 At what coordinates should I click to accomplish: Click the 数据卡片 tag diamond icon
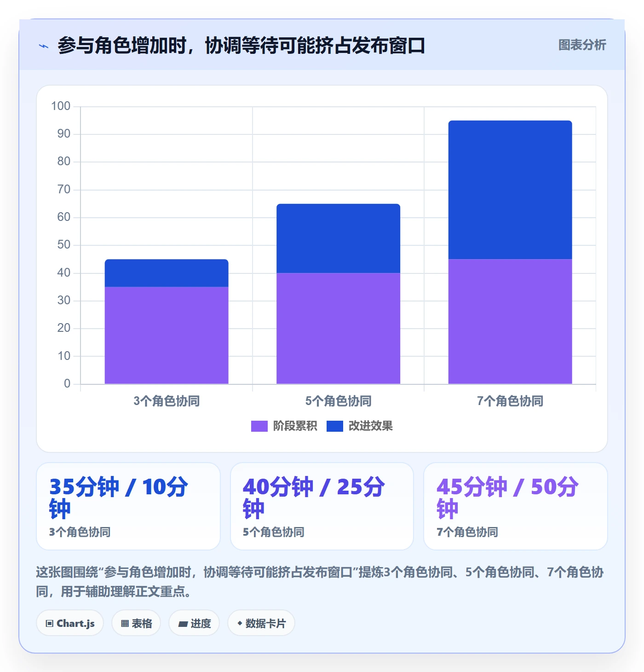tap(240, 623)
